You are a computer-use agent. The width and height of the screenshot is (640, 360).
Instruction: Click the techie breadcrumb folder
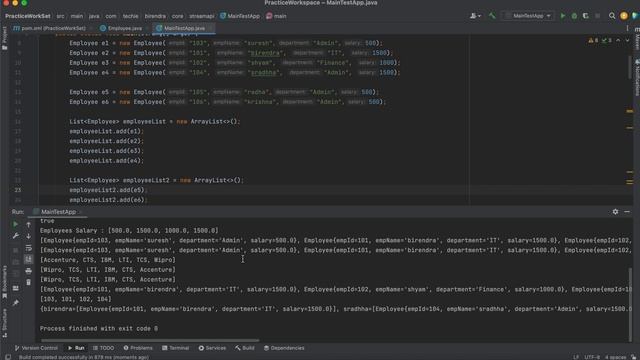(x=131, y=16)
